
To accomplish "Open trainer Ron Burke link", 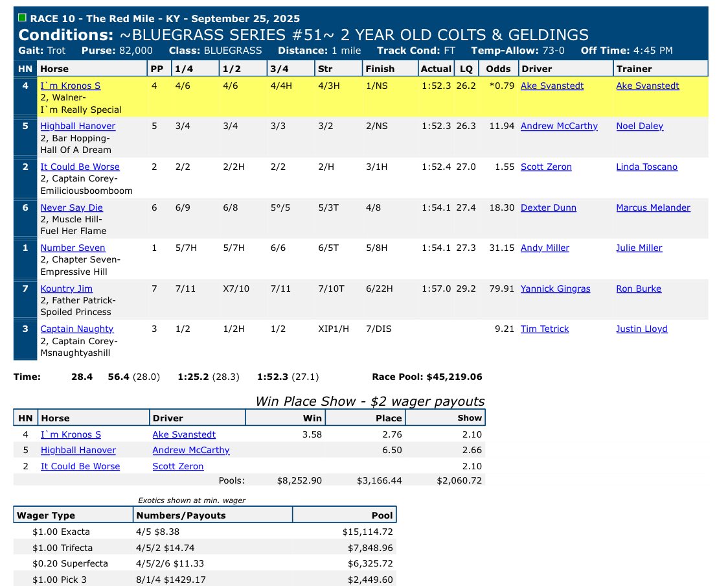I will coord(639,288).
